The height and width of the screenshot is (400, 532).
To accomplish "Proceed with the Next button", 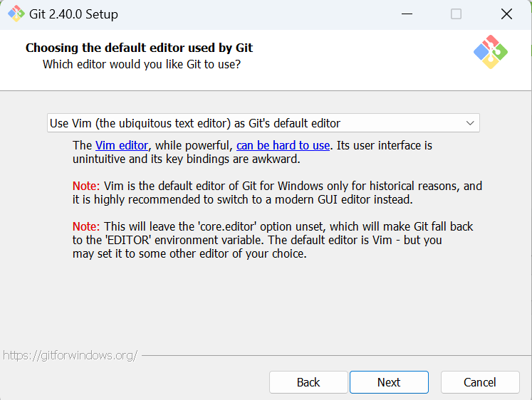I will click(389, 382).
